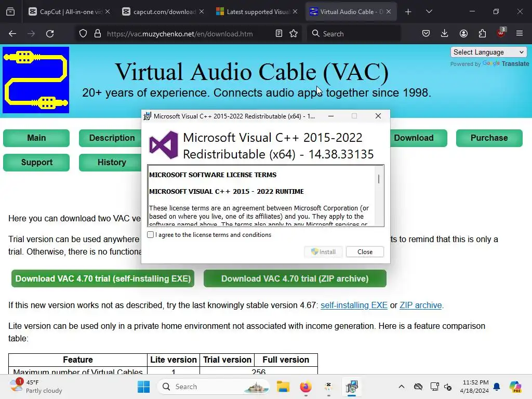This screenshot has height=399, width=532.
Task: Open the Main page button
Action: tap(36, 138)
